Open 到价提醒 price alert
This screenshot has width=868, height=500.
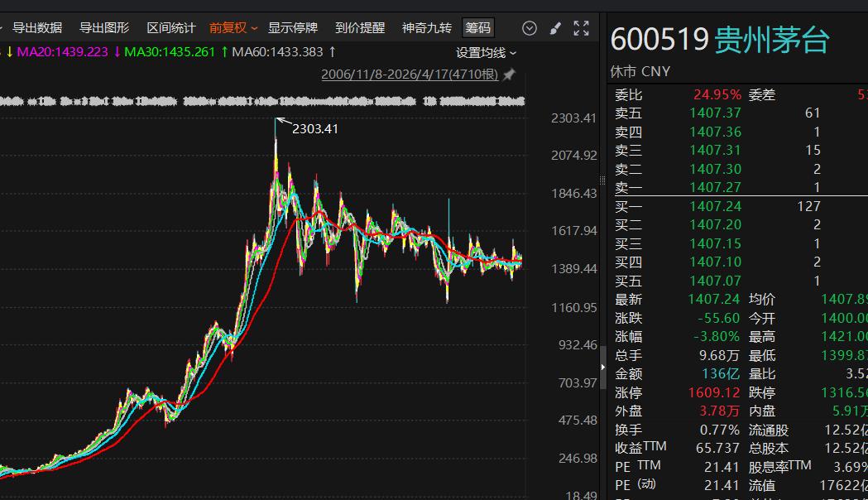(x=360, y=27)
